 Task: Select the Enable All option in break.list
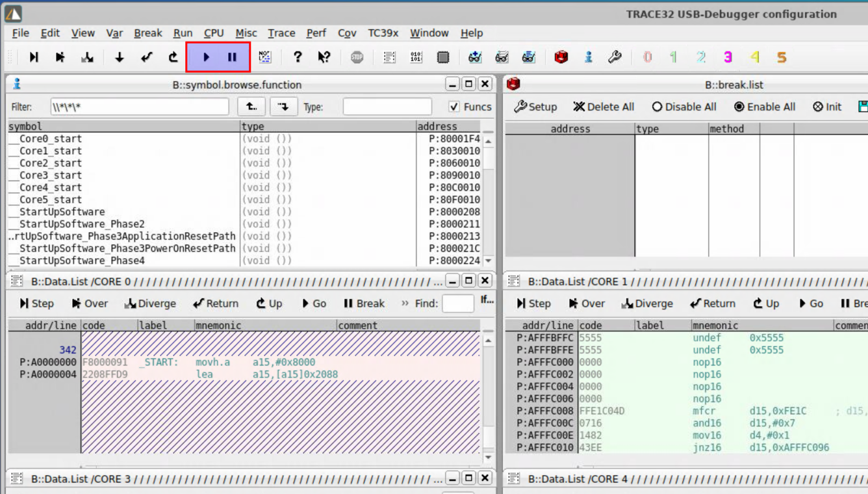764,107
